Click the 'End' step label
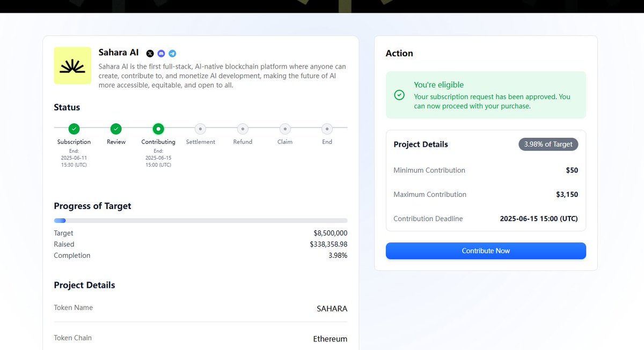 tap(327, 142)
